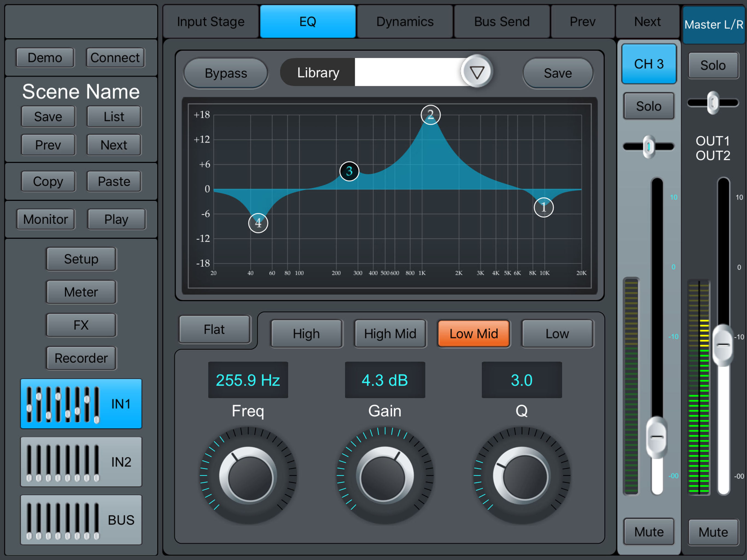Click the Freq rotary knob
This screenshot has width=747, height=560.
click(248, 476)
